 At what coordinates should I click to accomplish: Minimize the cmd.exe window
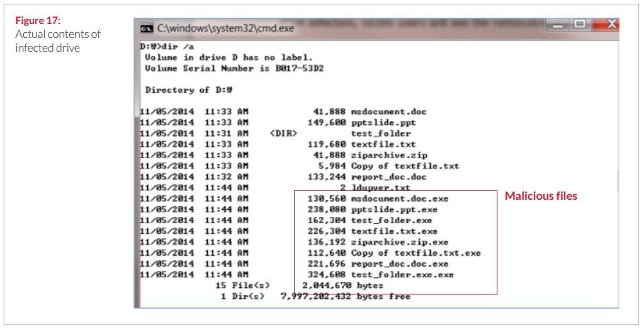click(x=556, y=25)
